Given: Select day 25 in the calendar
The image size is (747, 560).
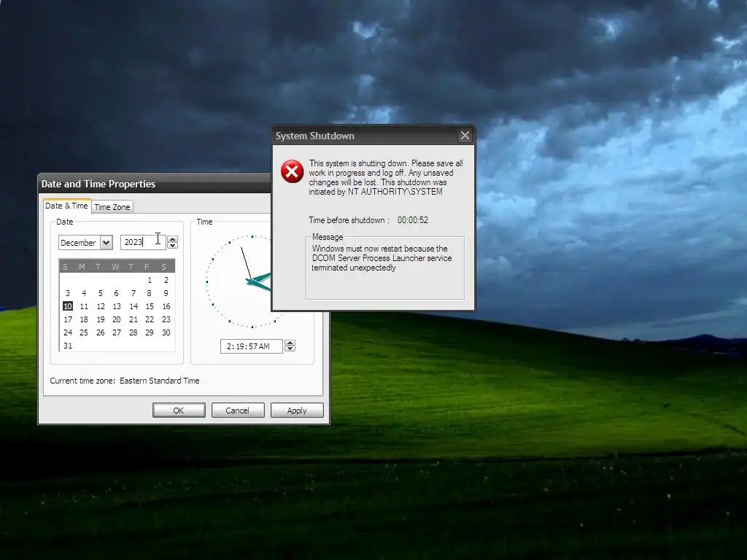Looking at the screenshot, I should click(84, 332).
